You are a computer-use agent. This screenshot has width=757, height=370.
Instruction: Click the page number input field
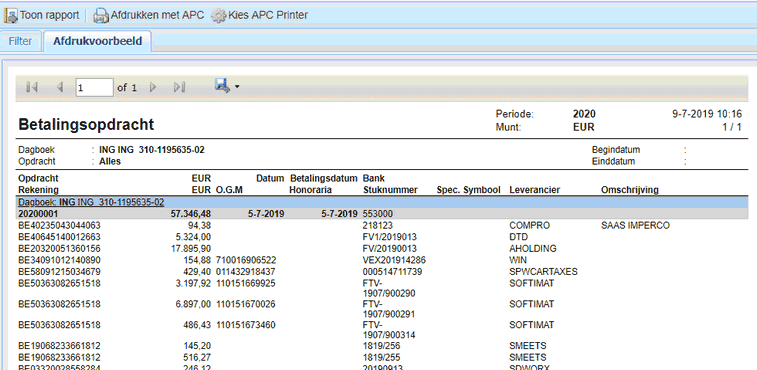[x=95, y=87]
